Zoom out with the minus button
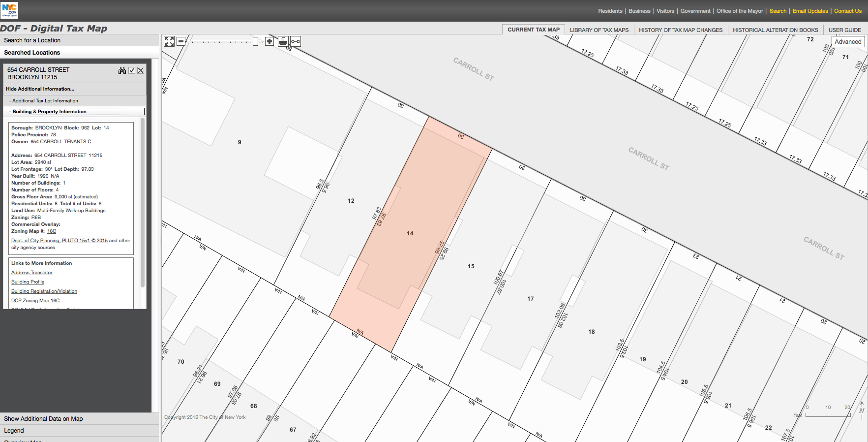 (181, 41)
